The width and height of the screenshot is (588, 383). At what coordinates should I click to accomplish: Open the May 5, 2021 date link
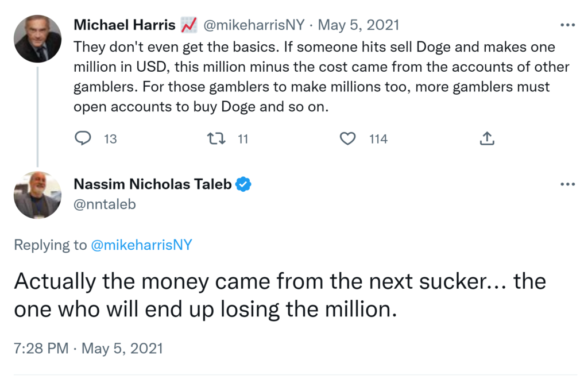pyautogui.click(x=359, y=25)
